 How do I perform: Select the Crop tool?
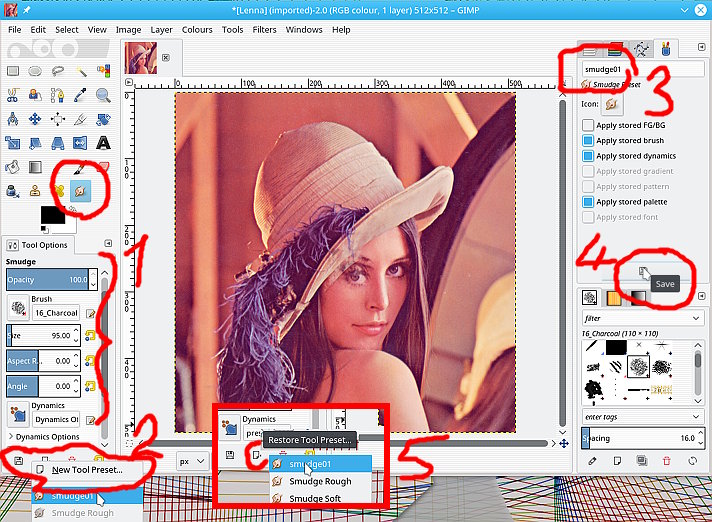point(81,119)
